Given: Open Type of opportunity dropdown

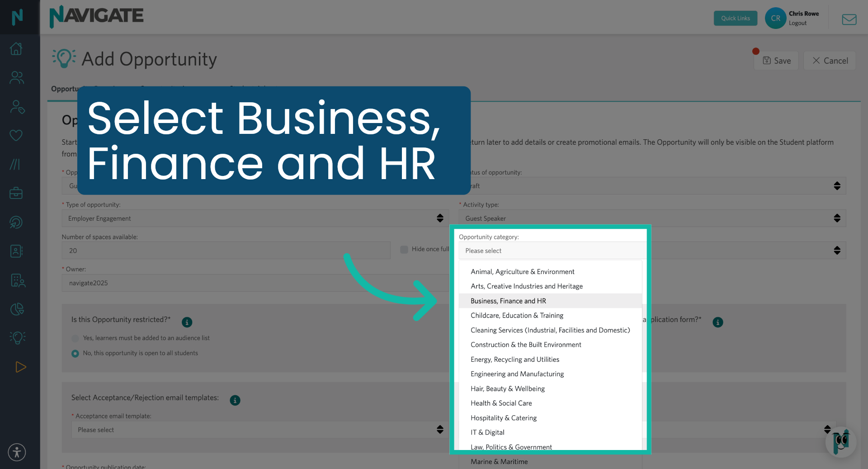Looking at the screenshot, I should (x=255, y=218).
